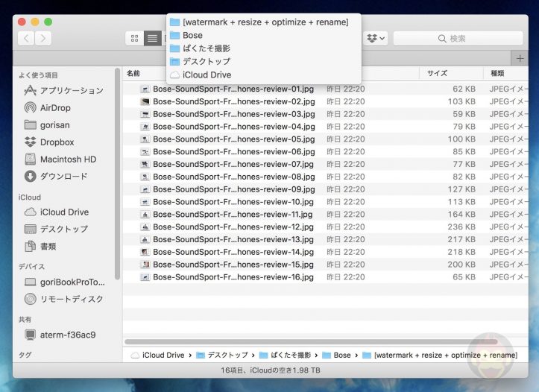Image resolution: width=539 pixels, height=392 pixels.
Task: Open ダウンロード in sidebar
Action: 56,176
